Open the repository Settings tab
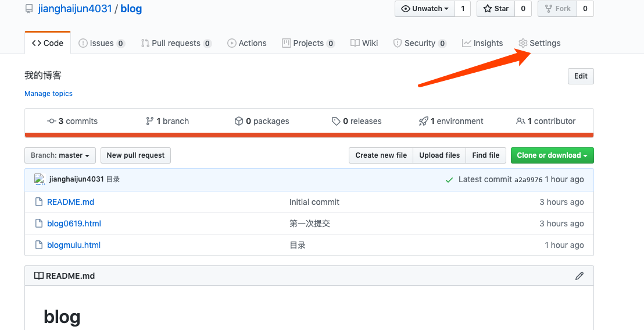This screenshot has width=644, height=330. pos(539,43)
